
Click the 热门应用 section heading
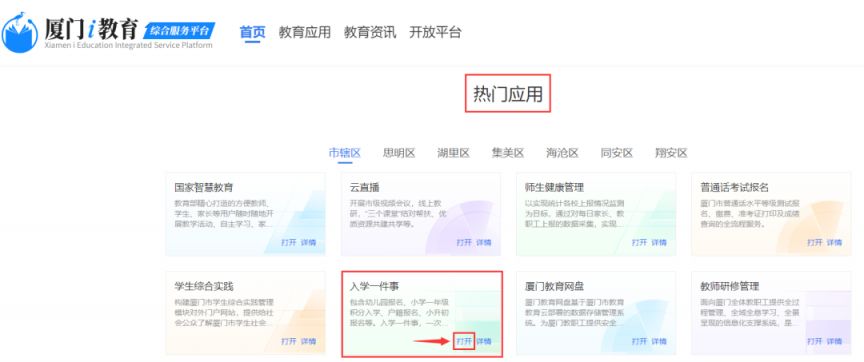point(508,94)
